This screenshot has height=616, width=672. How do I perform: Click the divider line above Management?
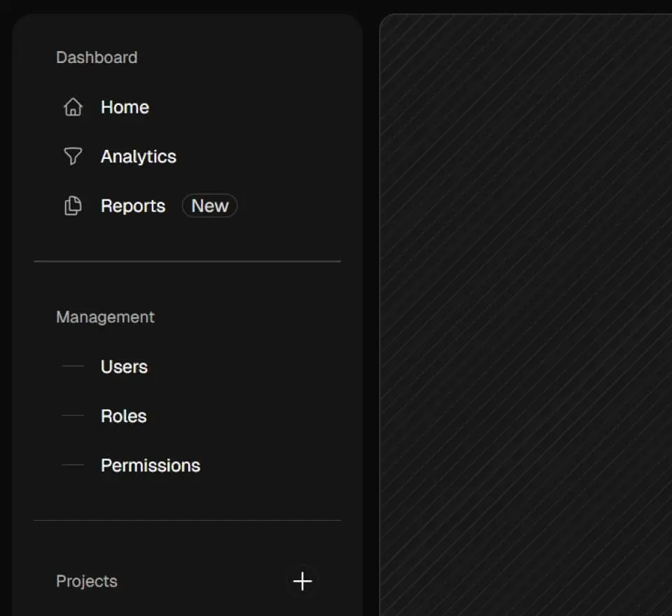pyautogui.click(x=187, y=261)
